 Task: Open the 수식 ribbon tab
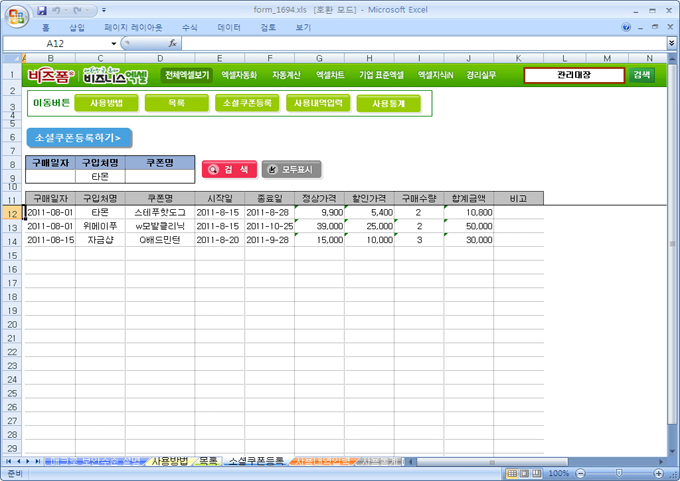[188, 28]
